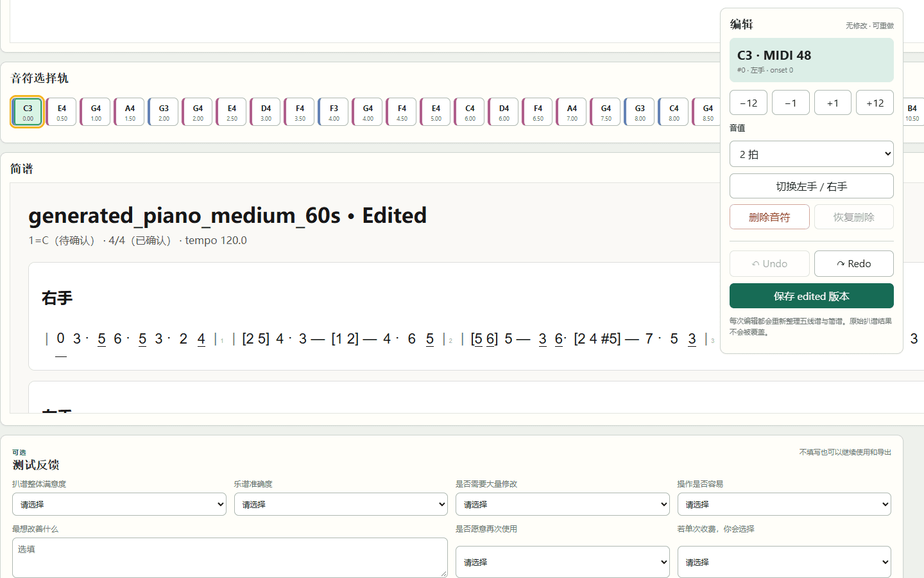The height and width of the screenshot is (578, 924).
Task: Select the F4 note at onset 6.50
Action: (538, 112)
